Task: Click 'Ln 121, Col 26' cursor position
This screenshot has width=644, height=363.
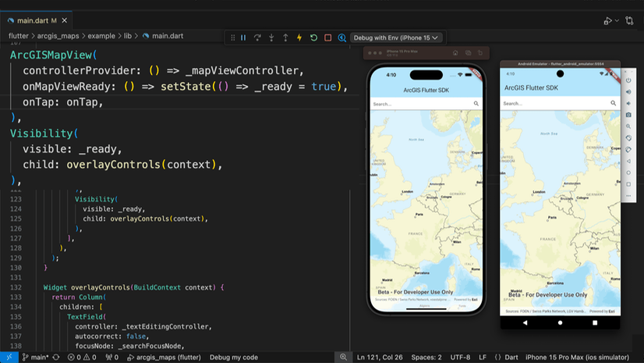Action: pos(380,358)
